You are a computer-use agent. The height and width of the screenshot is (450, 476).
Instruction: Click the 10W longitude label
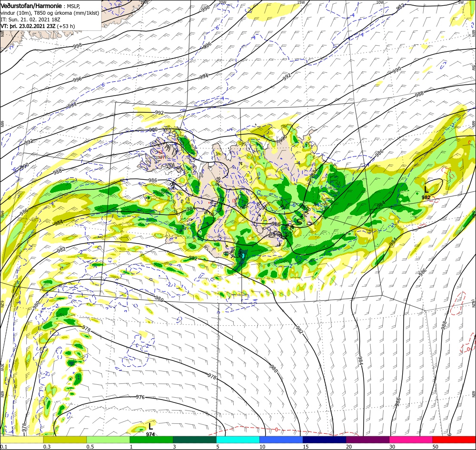click(380, 2)
